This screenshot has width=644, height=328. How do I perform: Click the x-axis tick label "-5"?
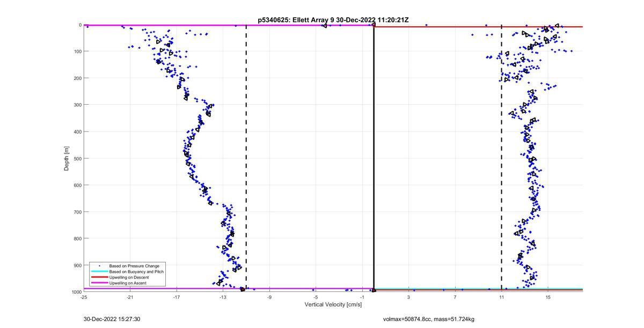click(x=316, y=297)
